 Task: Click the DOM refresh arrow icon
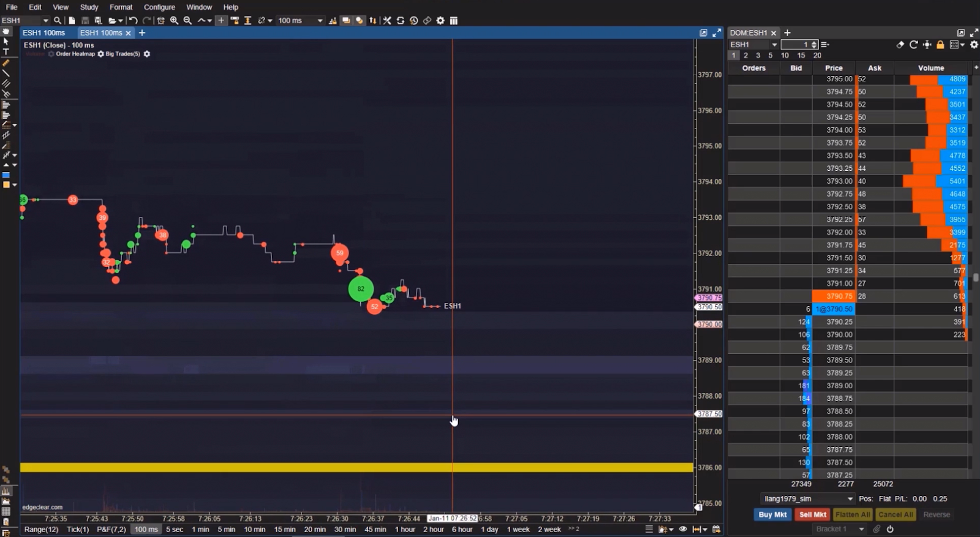click(913, 45)
